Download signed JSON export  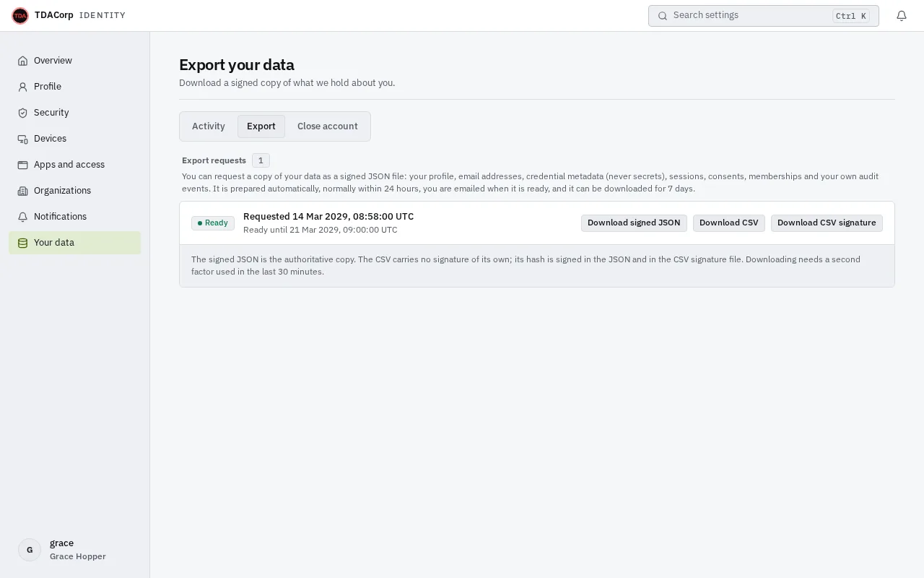(x=634, y=223)
